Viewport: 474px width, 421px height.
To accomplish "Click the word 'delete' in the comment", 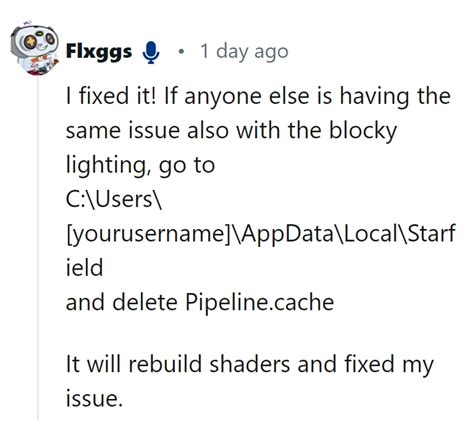I will click(x=145, y=303).
